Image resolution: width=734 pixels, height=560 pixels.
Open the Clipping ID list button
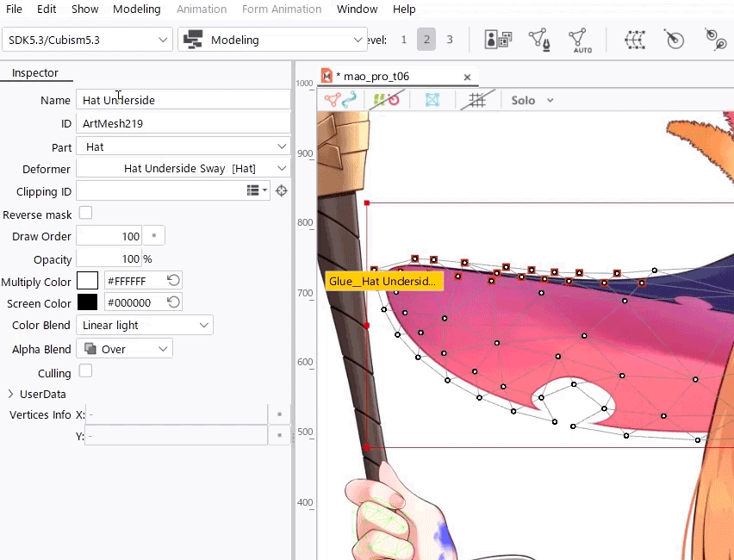(x=257, y=190)
